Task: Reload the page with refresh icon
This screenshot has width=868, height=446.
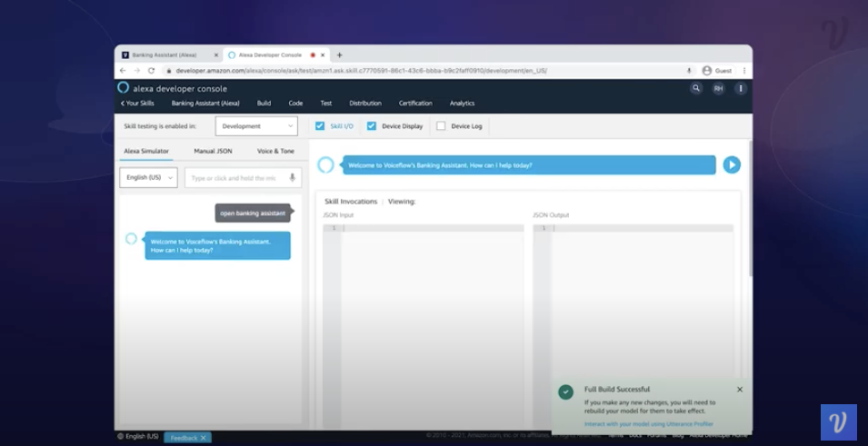Action: 151,71
